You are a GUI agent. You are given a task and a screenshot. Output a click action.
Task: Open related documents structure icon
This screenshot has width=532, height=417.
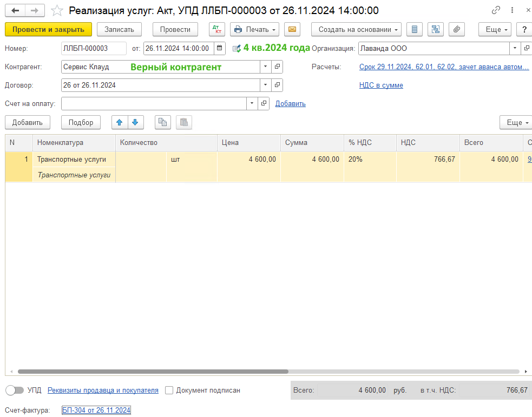coord(436,30)
